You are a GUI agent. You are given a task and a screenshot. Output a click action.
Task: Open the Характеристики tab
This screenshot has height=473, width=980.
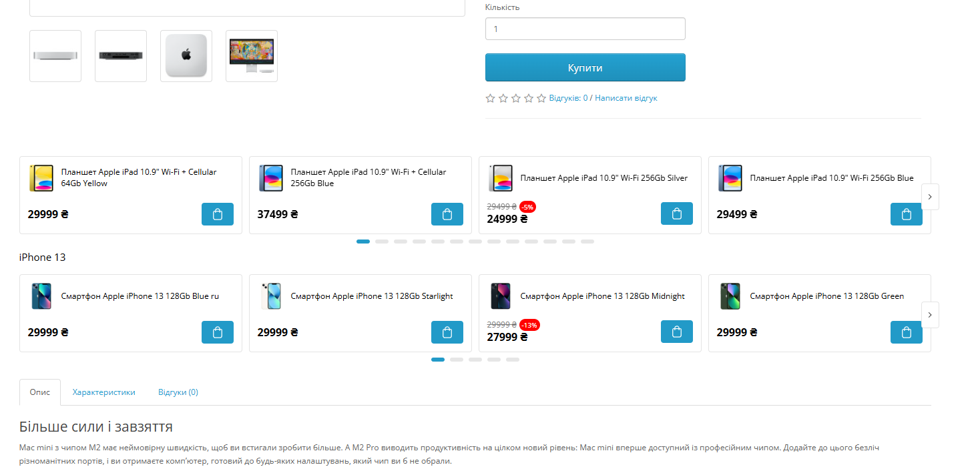tap(104, 392)
